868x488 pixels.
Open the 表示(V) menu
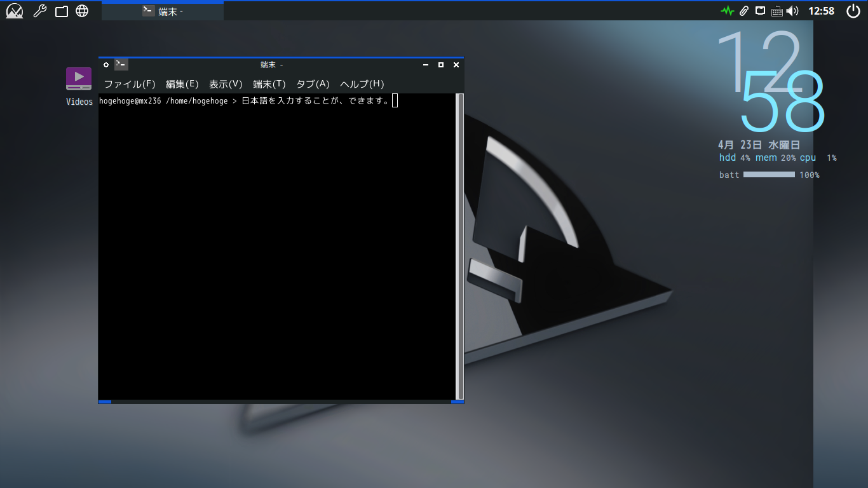click(x=226, y=84)
